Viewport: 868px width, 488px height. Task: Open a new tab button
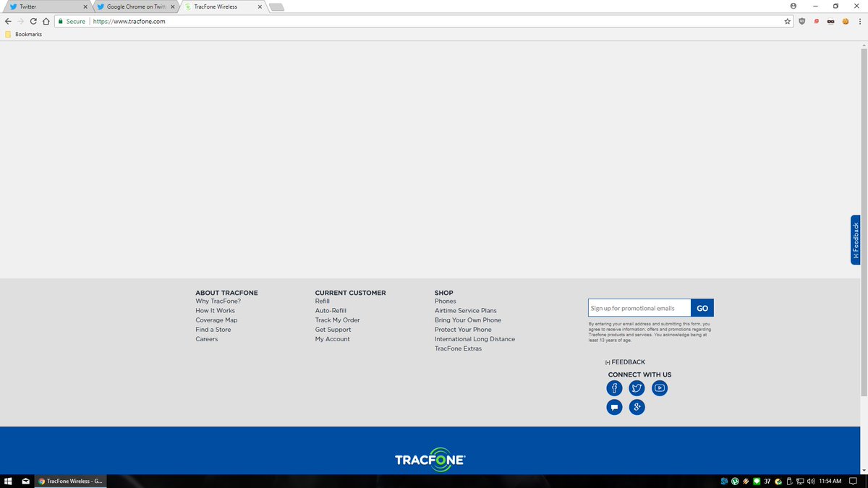click(x=277, y=7)
